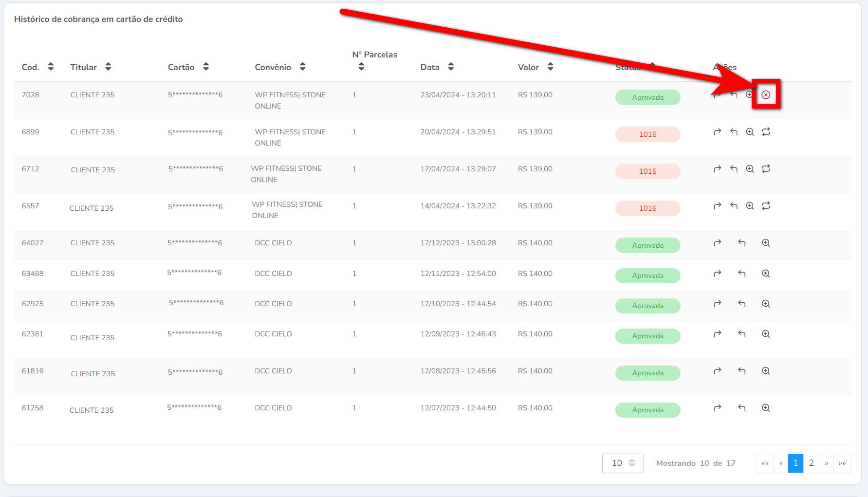868x497 pixels.
Task: Open magnifier details for charge 62381
Action: [766, 334]
